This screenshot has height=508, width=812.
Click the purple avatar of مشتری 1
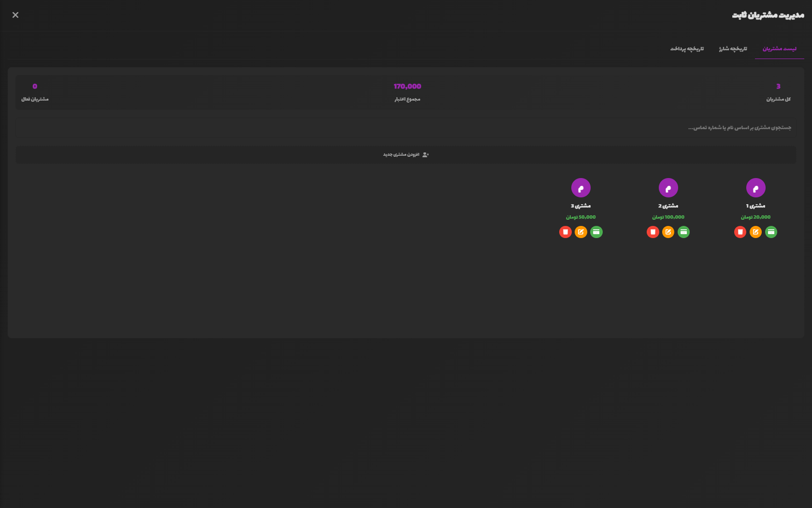tap(755, 188)
